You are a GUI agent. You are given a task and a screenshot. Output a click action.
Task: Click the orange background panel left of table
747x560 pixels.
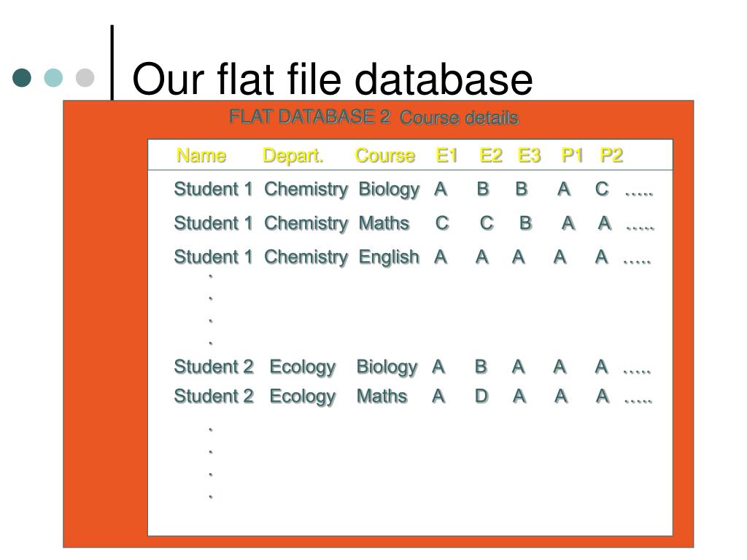click(x=105, y=324)
